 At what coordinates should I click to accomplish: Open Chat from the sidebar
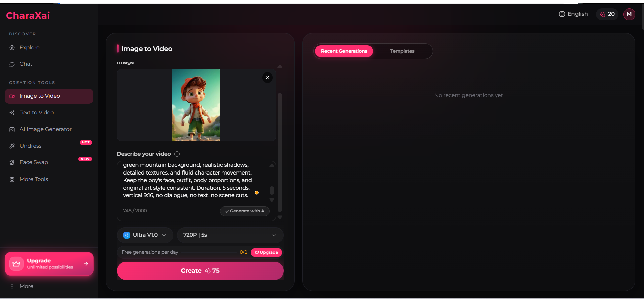[x=26, y=64]
